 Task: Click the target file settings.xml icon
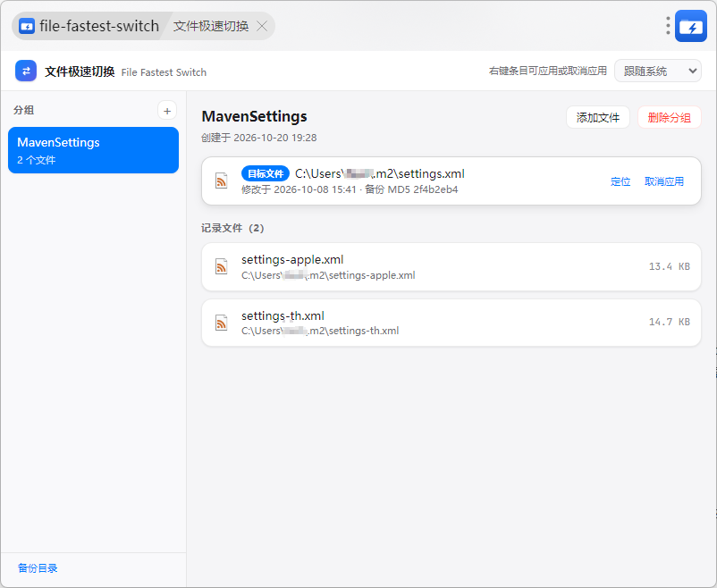(x=222, y=181)
